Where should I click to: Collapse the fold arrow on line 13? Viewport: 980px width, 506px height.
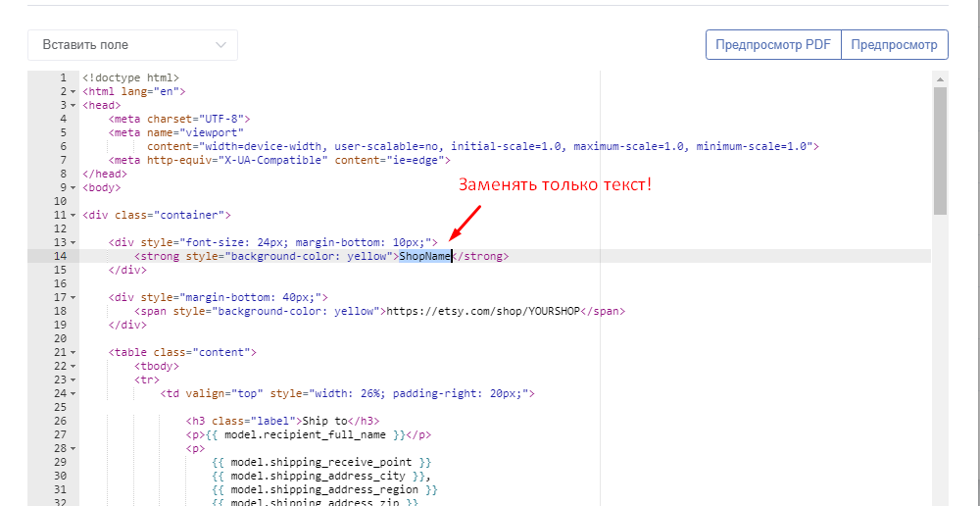pos(73,242)
